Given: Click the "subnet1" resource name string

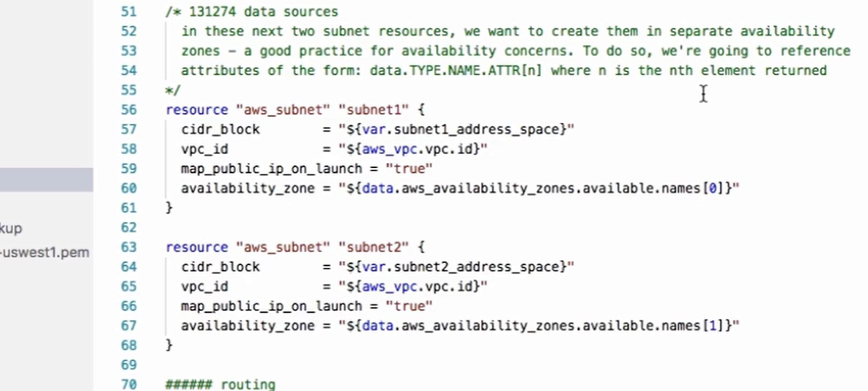Looking at the screenshot, I should pos(374,110).
